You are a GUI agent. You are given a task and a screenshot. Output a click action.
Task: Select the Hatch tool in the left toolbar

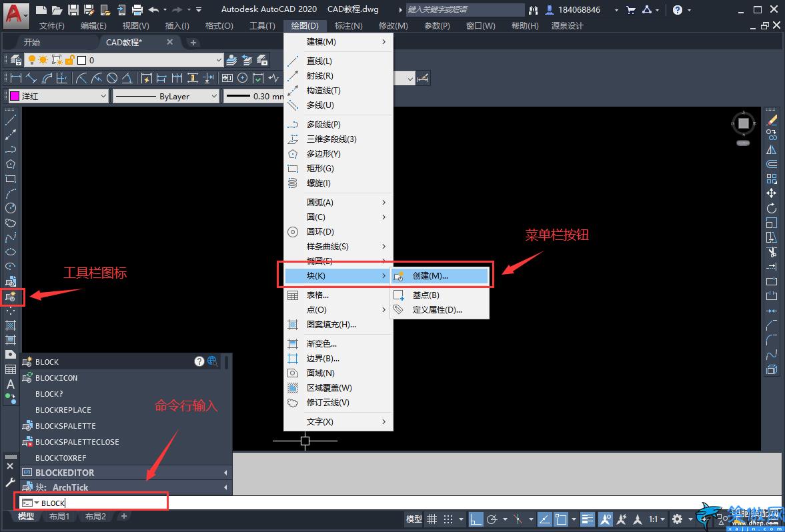(11, 325)
